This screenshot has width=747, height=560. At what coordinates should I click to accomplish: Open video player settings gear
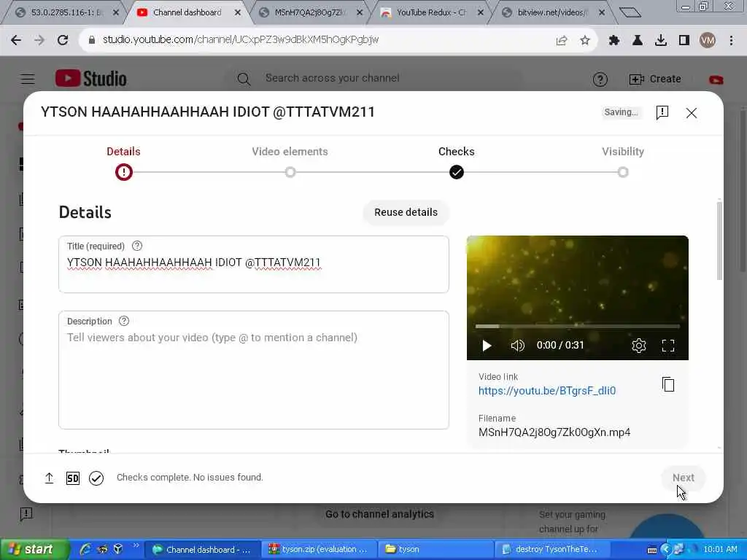click(638, 345)
